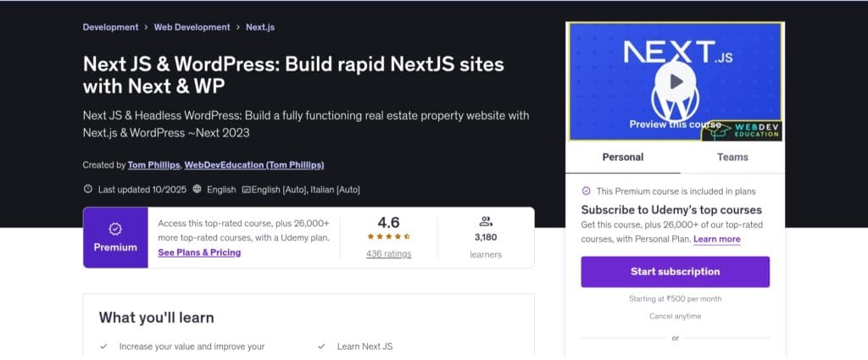View the 436 ratings link
The width and height of the screenshot is (868, 360).
(388, 254)
